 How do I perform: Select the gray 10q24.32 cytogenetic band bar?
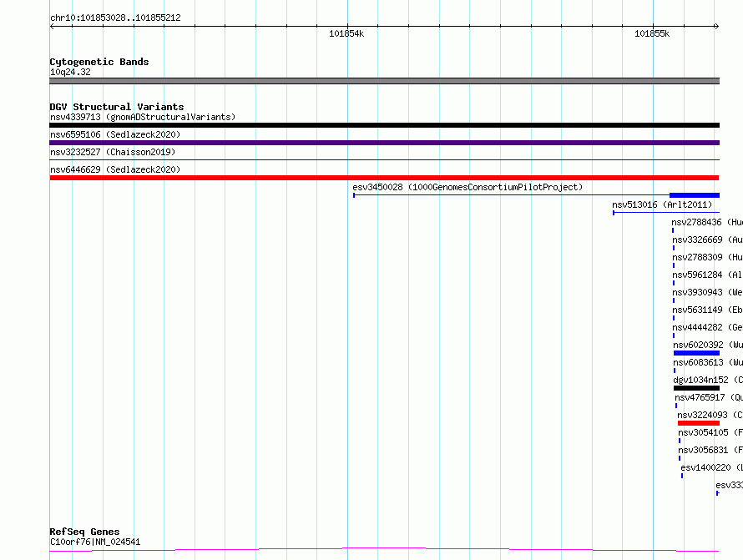pos(384,81)
